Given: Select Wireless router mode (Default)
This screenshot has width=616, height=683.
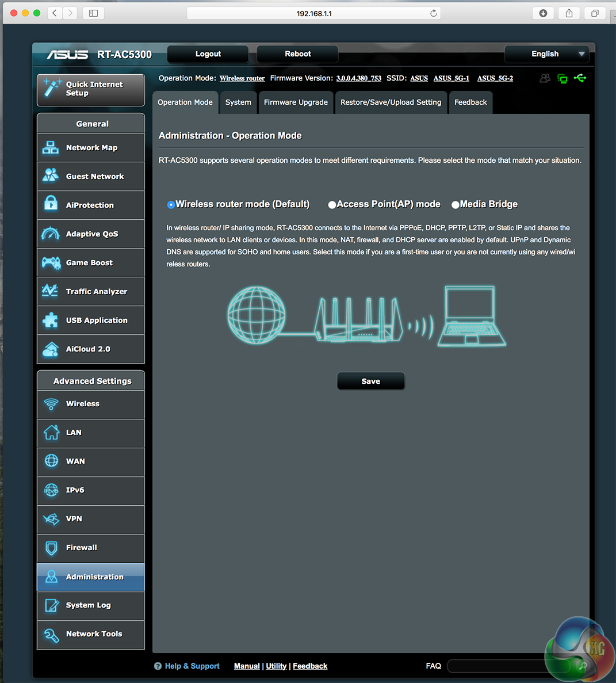Looking at the screenshot, I should click(171, 205).
